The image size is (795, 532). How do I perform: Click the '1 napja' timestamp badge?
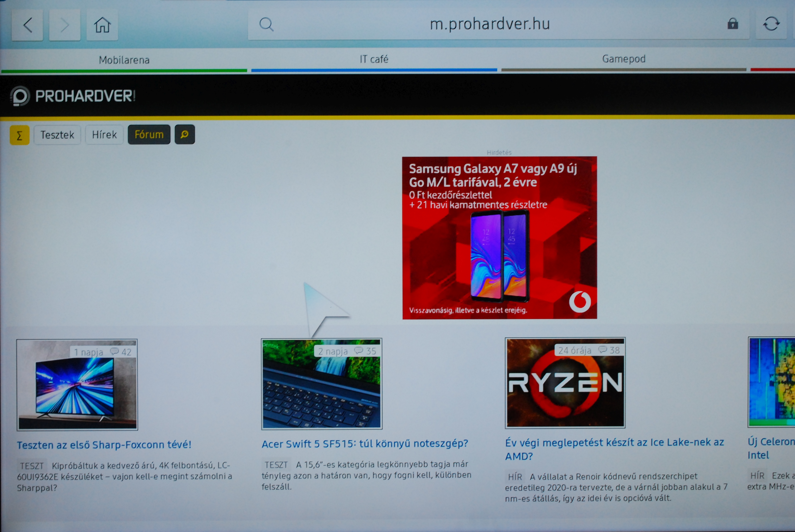pyautogui.click(x=88, y=352)
